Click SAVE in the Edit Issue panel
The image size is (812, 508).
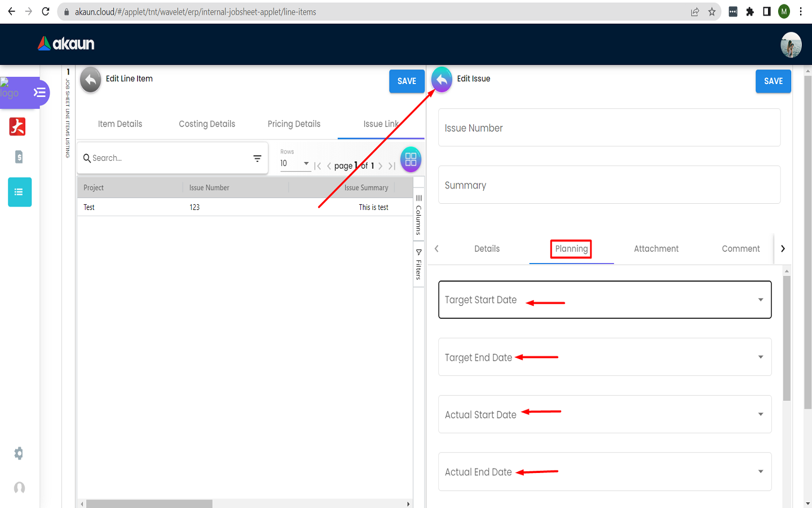point(773,81)
